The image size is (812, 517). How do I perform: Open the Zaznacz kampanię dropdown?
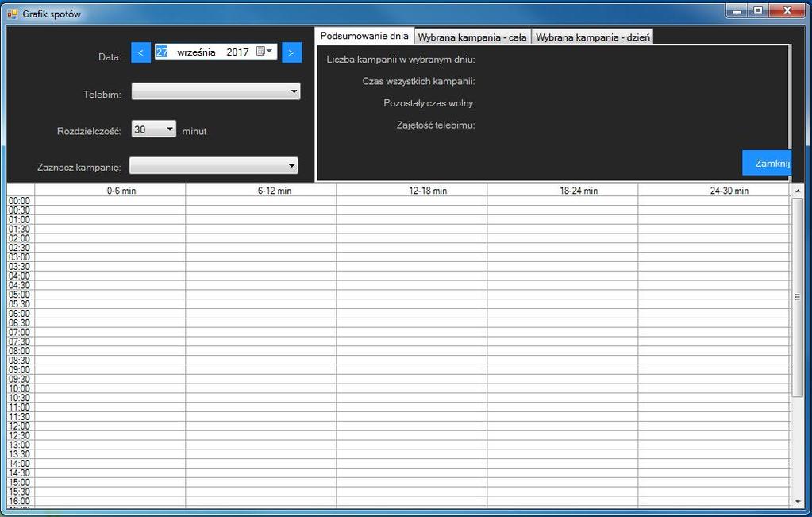click(214, 166)
